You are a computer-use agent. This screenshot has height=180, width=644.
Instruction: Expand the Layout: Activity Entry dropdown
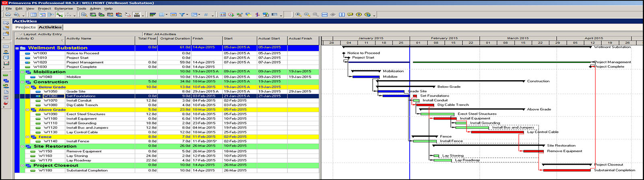tap(21, 34)
